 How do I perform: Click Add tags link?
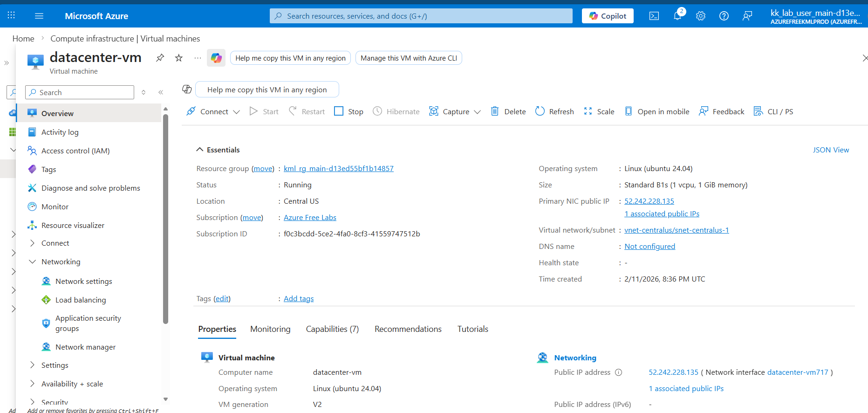(299, 298)
